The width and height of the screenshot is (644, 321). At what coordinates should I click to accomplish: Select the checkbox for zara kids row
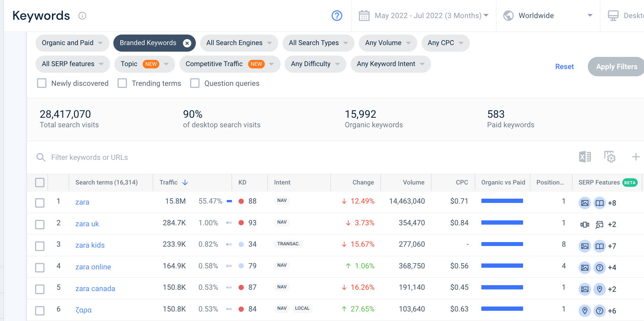[x=40, y=246]
